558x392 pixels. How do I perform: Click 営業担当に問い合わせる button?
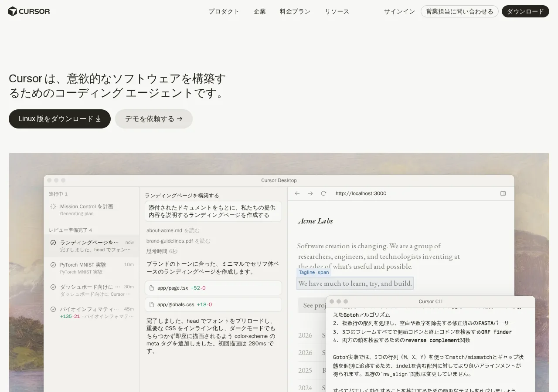pos(459,11)
